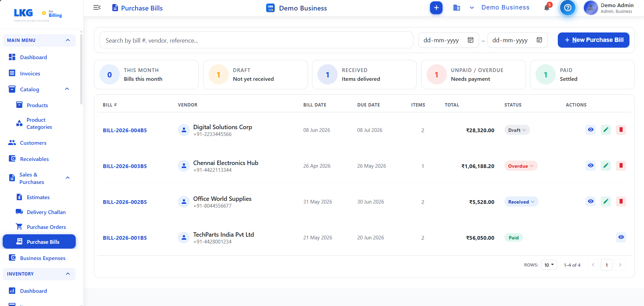Viewport: 644px width, 306px height.
Task: Open bill link BILL-2026-003B5
Action: click(x=125, y=166)
